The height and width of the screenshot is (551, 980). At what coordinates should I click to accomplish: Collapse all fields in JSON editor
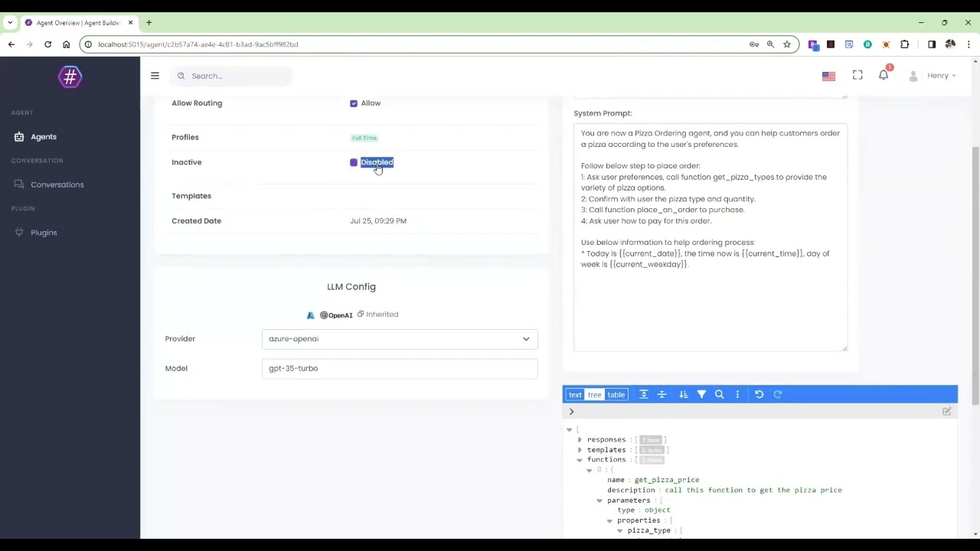coord(662,394)
